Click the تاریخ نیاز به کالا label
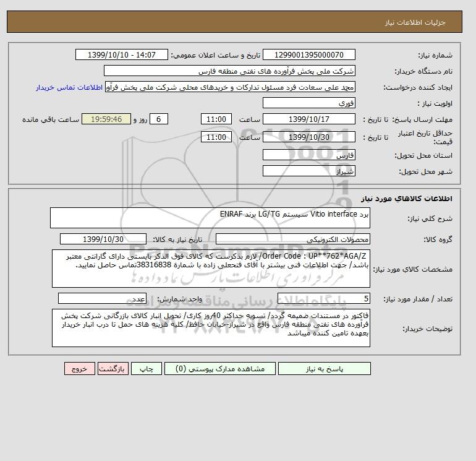 (177, 239)
